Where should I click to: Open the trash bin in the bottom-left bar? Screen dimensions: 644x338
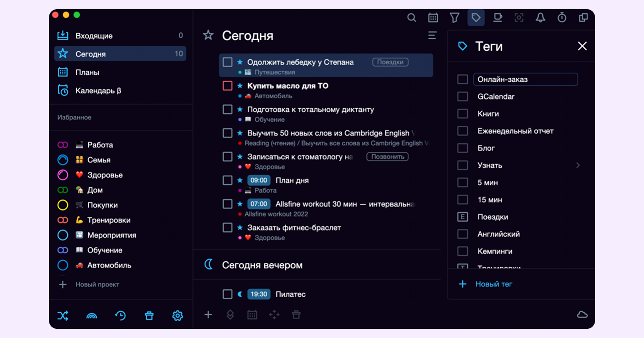[149, 316]
